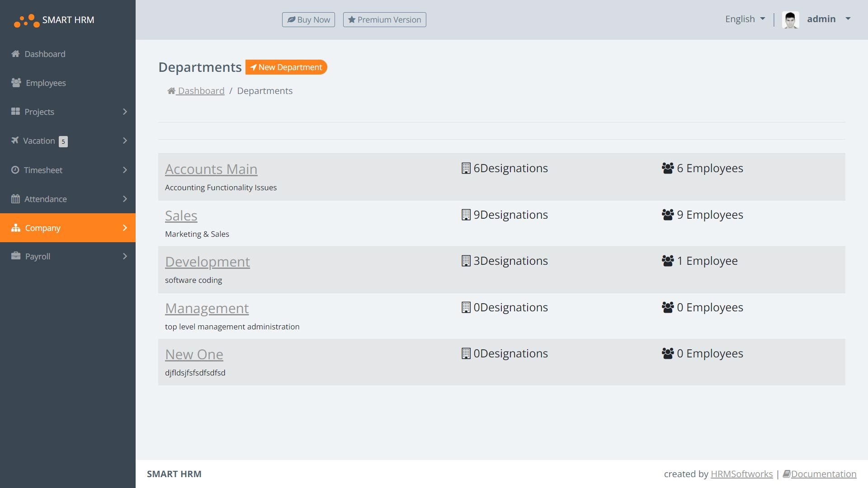The width and height of the screenshot is (868, 488).
Task: Click the Timesheet clock icon in sidebar
Action: pos(15,170)
